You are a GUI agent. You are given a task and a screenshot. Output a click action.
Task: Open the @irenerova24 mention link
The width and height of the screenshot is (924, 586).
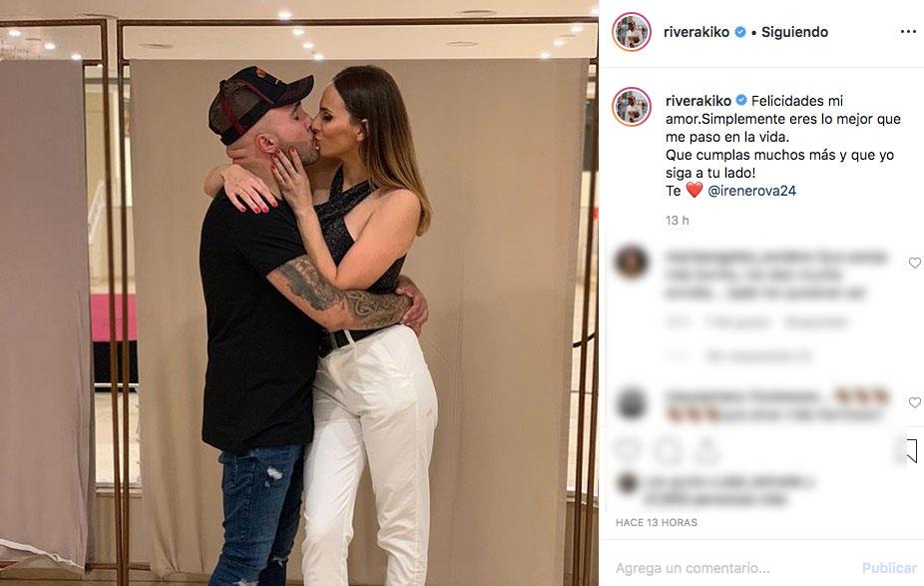751,191
